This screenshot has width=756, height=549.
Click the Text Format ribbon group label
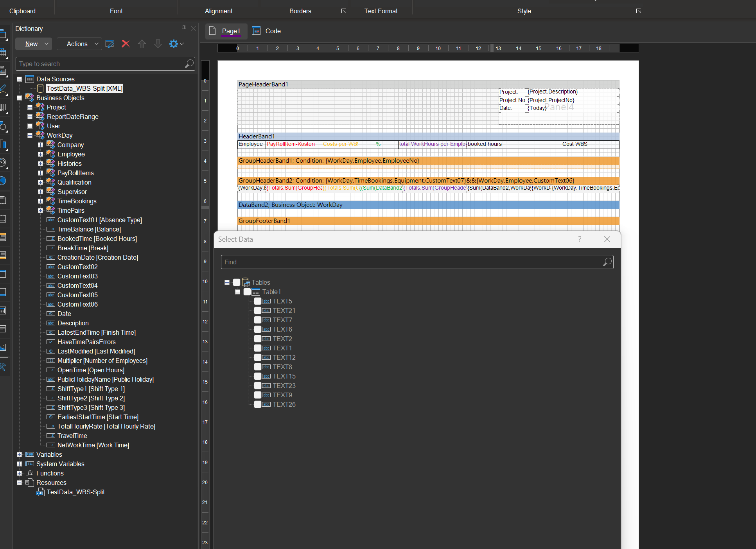tap(381, 11)
